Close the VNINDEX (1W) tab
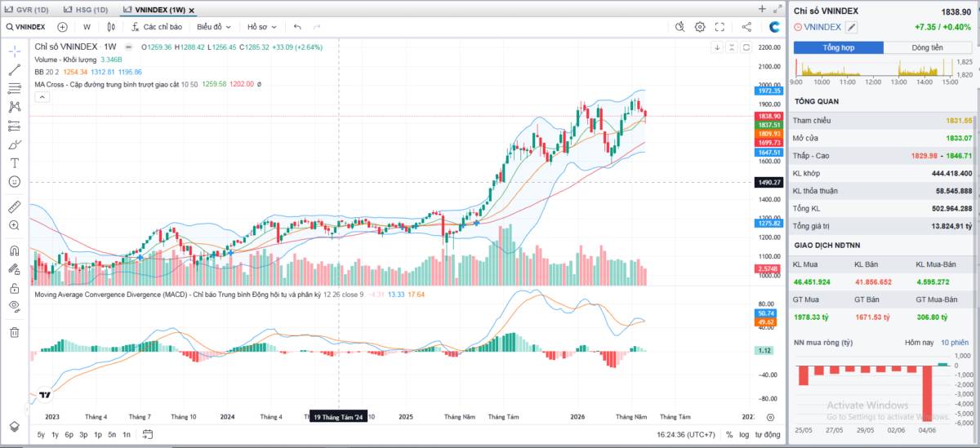This screenshot has width=980, height=448. 190,11
